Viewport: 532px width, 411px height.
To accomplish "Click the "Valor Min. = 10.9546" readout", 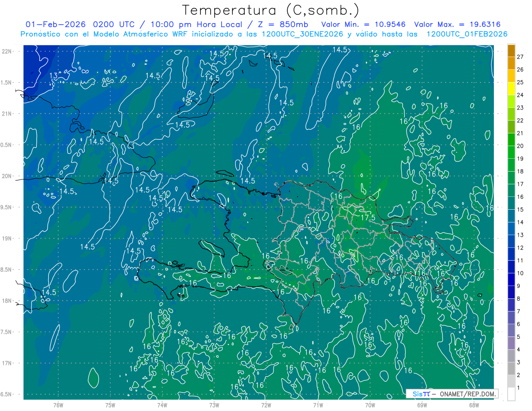I will tap(364, 24).
